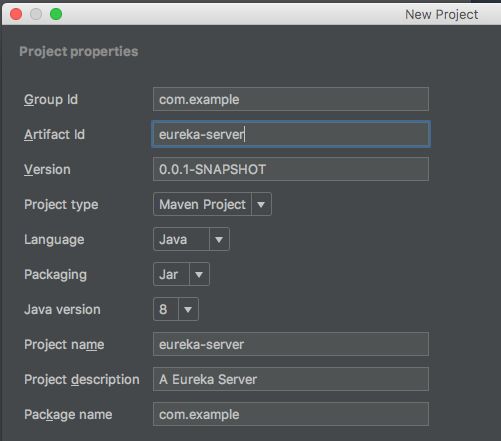Click the Package name input field
This screenshot has height=441, width=501.
(x=291, y=414)
